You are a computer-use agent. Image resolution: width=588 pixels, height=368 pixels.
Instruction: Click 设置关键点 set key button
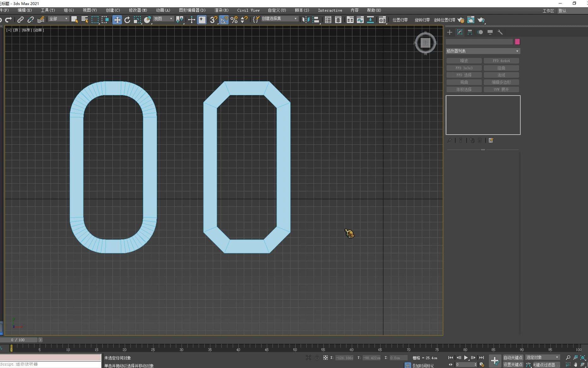(513, 365)
